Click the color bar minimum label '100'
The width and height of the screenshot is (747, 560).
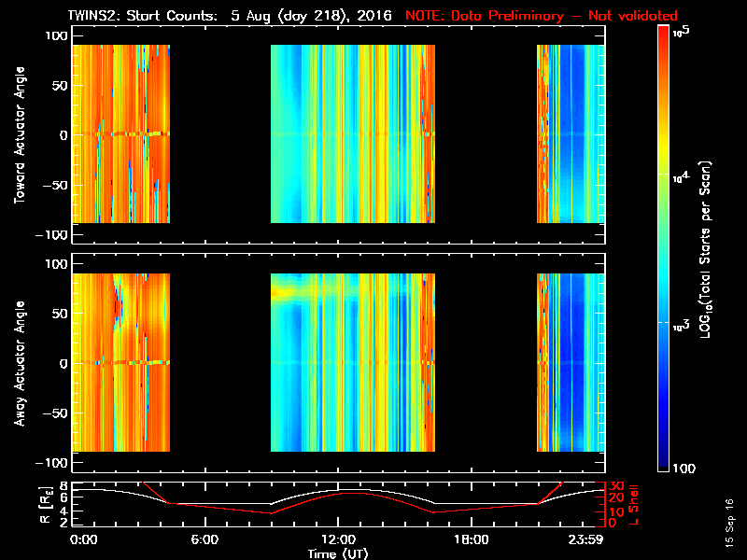point(684,469)
